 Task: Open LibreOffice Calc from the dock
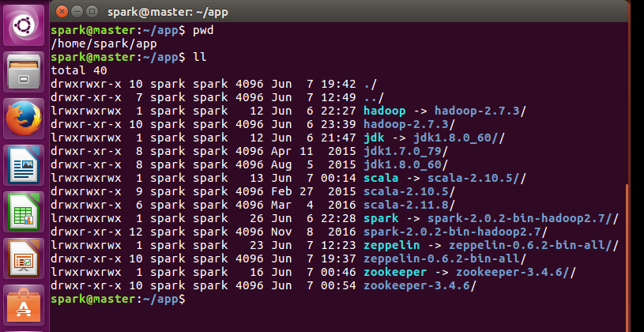point(24,212)
